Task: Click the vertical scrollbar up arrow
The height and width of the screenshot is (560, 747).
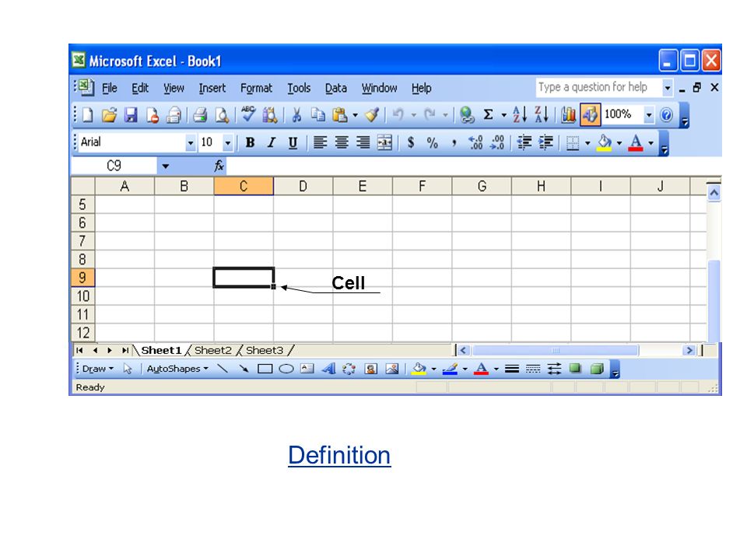Action: click(x=714, y=193)
